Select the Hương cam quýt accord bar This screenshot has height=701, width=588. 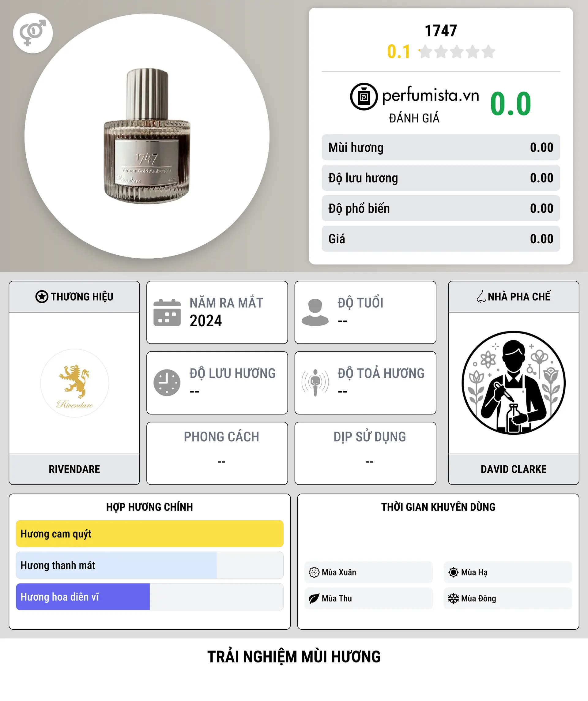(x=149, y=534)
